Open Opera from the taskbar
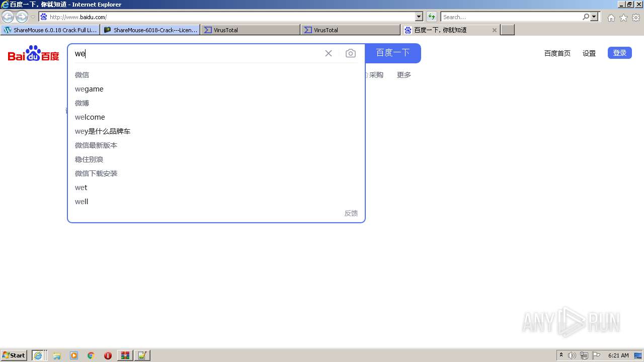 click(x=108, y=355)
